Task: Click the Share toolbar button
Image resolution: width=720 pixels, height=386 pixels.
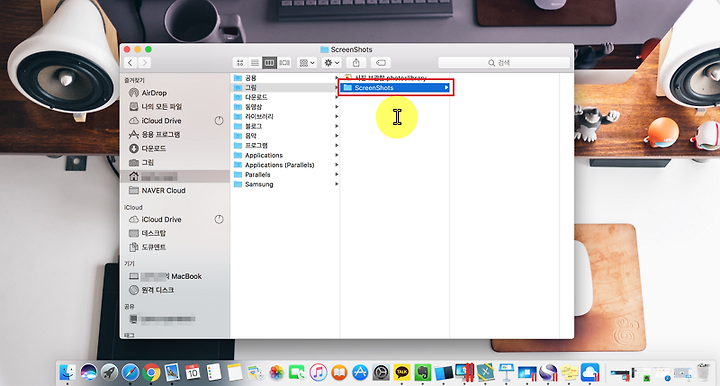Action: point(356,63)
